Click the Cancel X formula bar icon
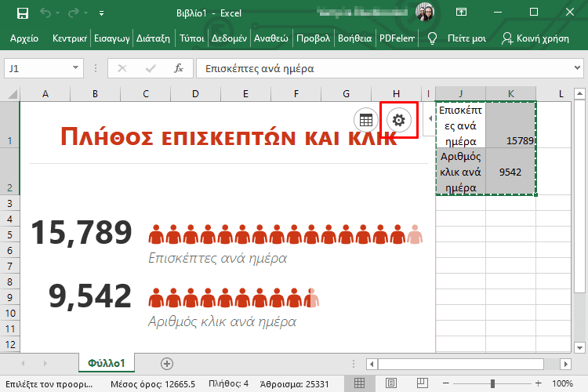The image size is (588, 392). tap(122, 68)
